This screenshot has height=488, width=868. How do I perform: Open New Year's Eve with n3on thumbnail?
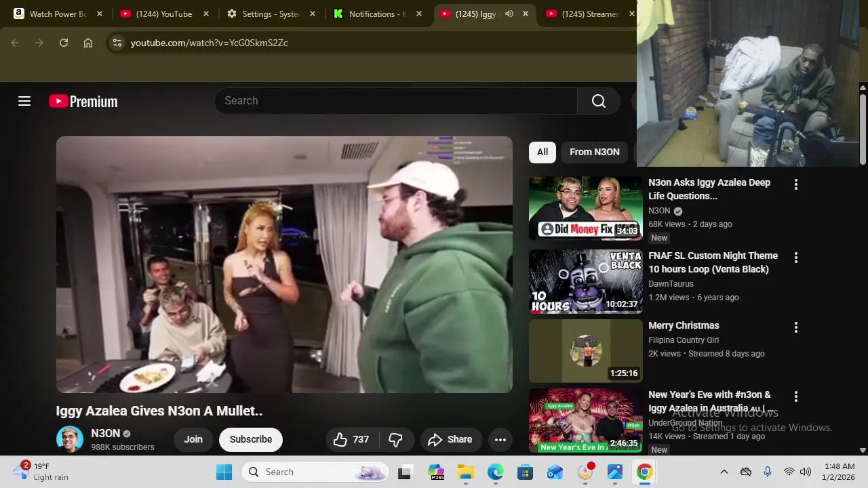tap(586, 420)
